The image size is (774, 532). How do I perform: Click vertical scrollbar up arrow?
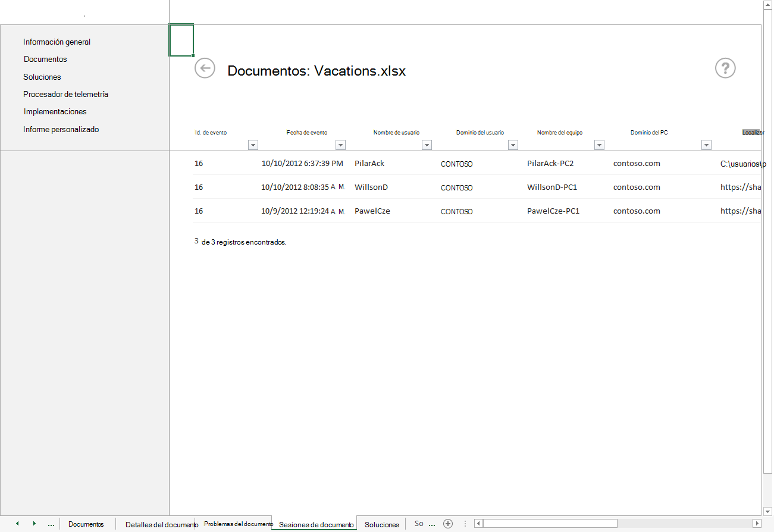coord(768,5)
